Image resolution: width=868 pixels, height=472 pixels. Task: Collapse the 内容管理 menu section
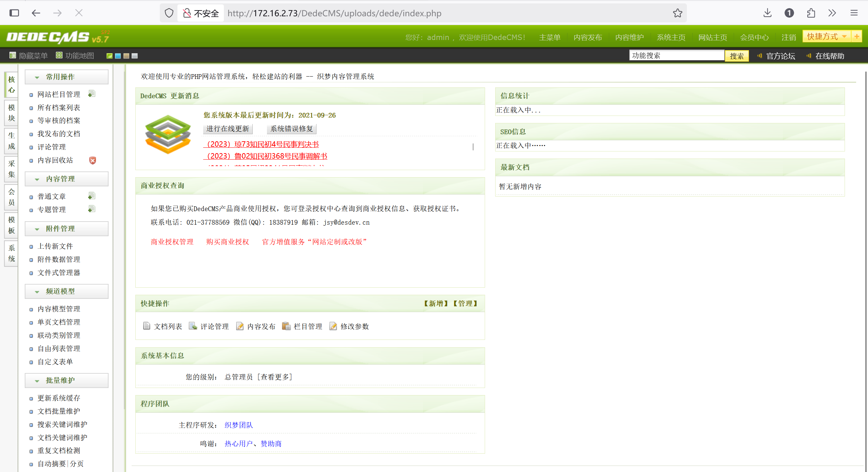(x=66, y=179)
